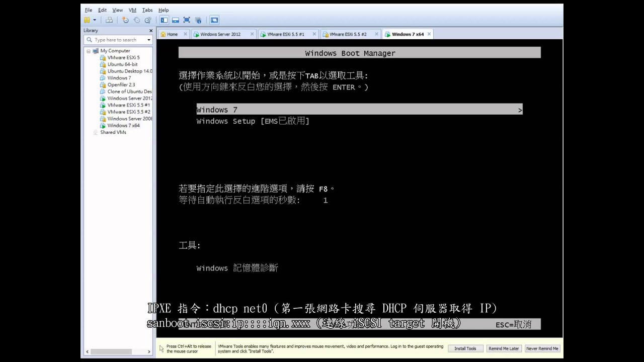
Task: Click the Never Remind Me button
Action: click(x=542, y=348)
